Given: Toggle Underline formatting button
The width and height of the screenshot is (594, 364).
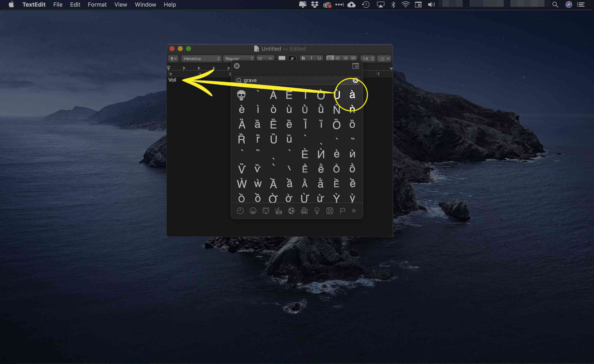Looking at the screenshot, I should pyautogui.click(x=319, y=58).
